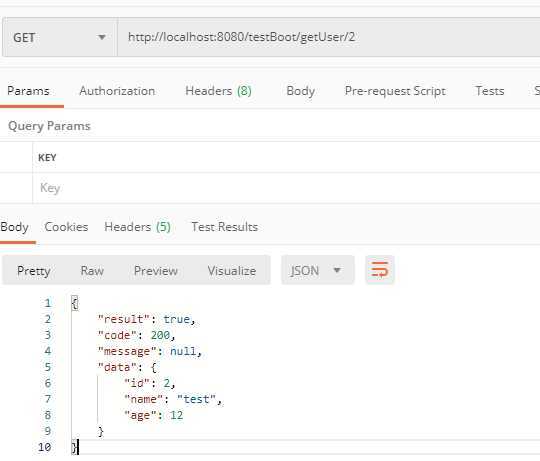Click the request URL field
Image resolution: width=540 pixels, height=461 pixels.
click(329, 37)
